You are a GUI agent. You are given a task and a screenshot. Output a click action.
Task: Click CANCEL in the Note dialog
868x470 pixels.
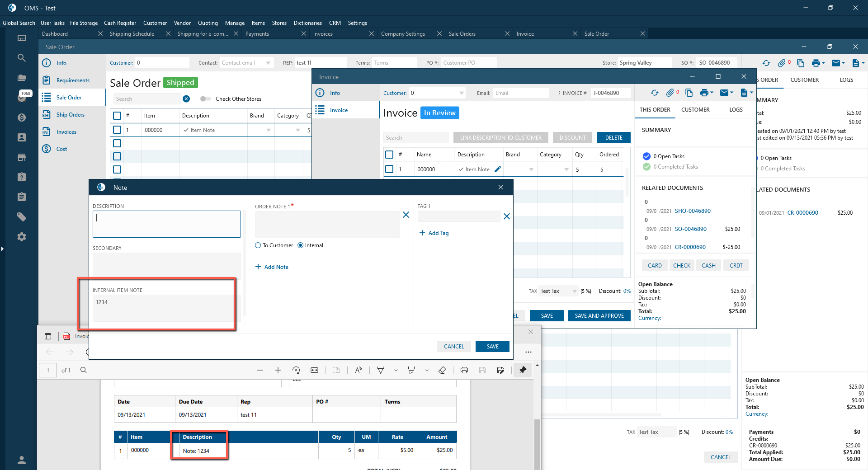point(454,347)
